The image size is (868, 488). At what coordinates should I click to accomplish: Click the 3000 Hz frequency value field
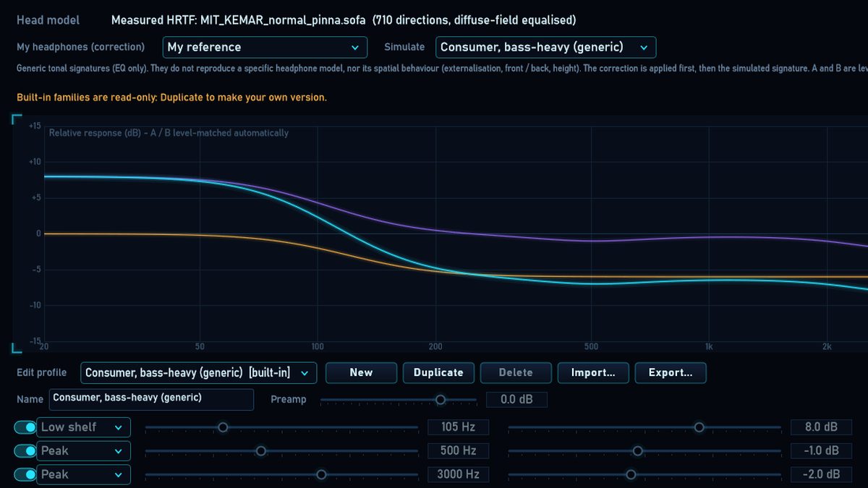tap(459, 475)
